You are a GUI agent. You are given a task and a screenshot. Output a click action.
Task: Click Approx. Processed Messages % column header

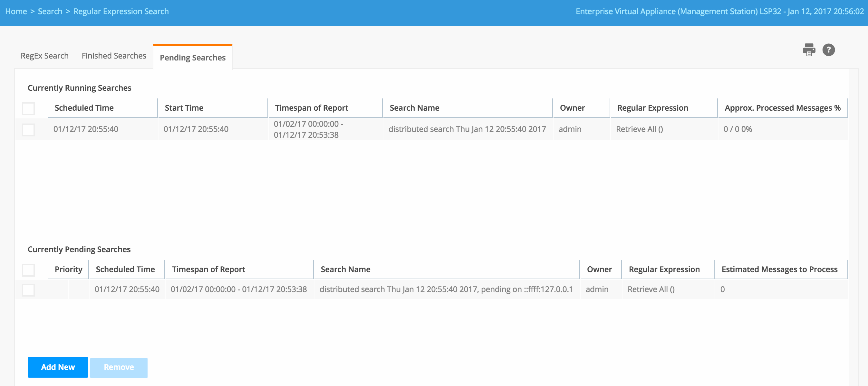tap(782, 108)
